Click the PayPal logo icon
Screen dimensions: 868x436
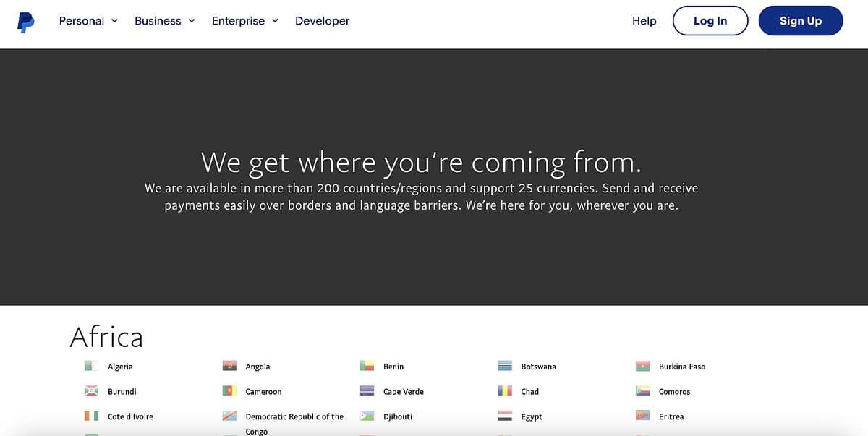click(26, 22)
